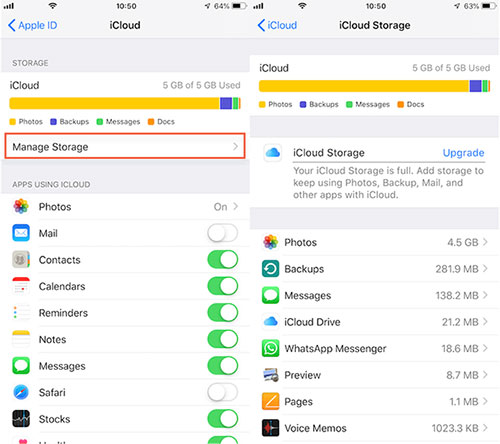Turn off the Contacts iCloud switch
Viewport: 500px width, 444px height.
(222, 260)
